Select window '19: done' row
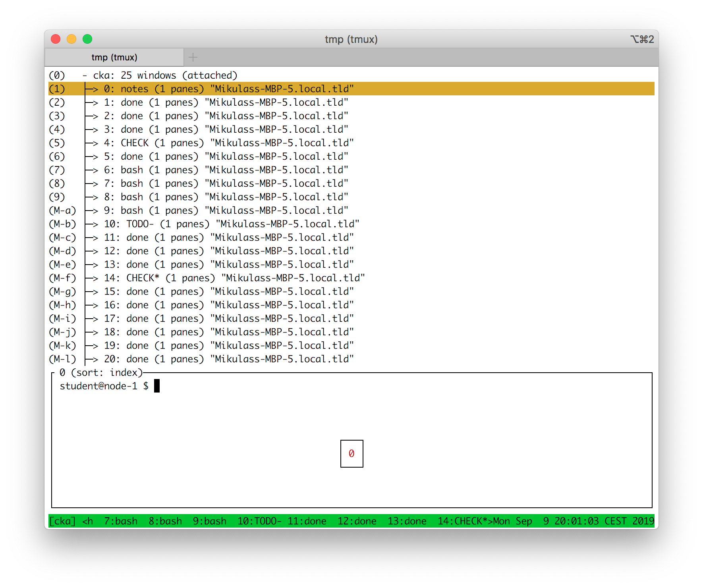The width and height of the screenshot is (703, 588). pos(351,346)
